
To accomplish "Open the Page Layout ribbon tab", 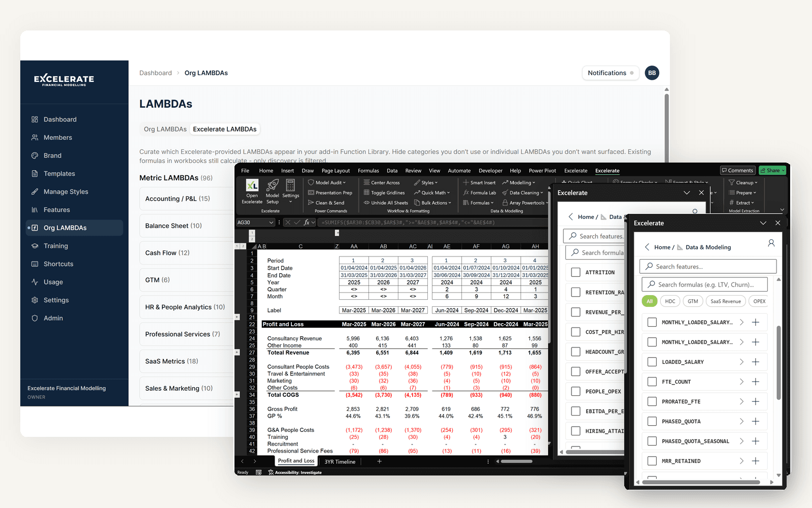I will click(335, 171).
